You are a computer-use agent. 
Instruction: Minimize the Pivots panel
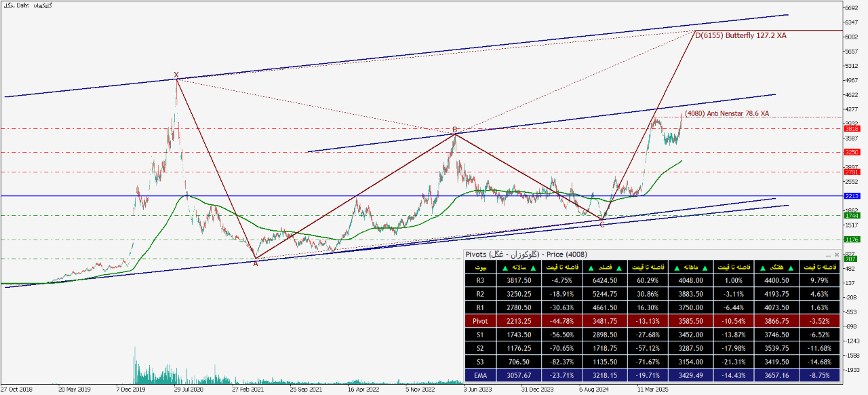point(827,255)
